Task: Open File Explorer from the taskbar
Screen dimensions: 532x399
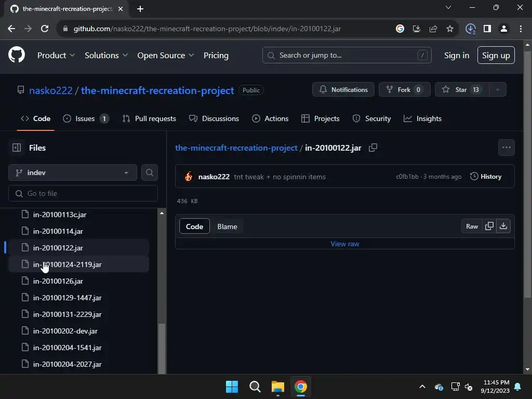Action: click(277, 387)
